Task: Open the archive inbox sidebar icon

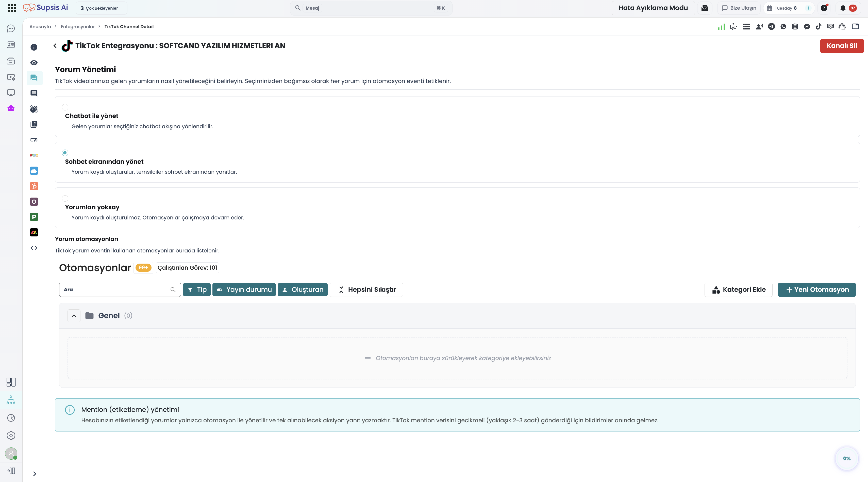Action: pyautogui.click(x=11, y=61)
